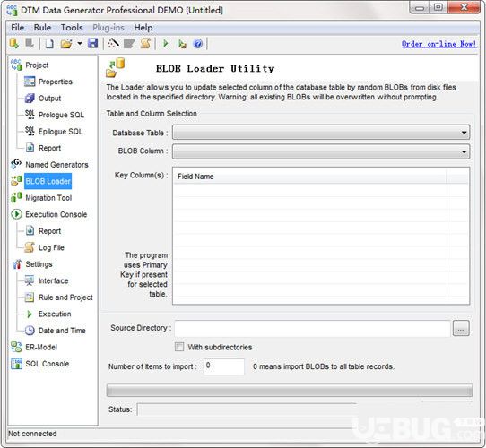Open the script scroll toolbar icon
Screen dimensions: 486x448
[145, 43]
